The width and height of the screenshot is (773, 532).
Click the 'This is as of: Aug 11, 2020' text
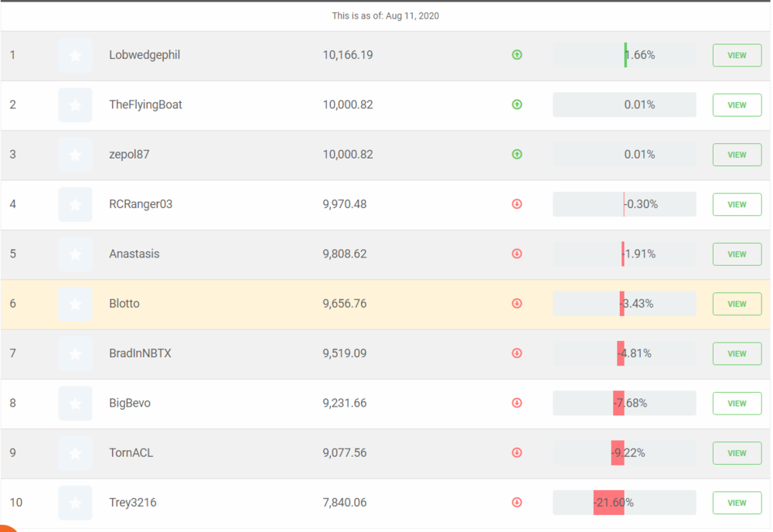pos(386,15)
